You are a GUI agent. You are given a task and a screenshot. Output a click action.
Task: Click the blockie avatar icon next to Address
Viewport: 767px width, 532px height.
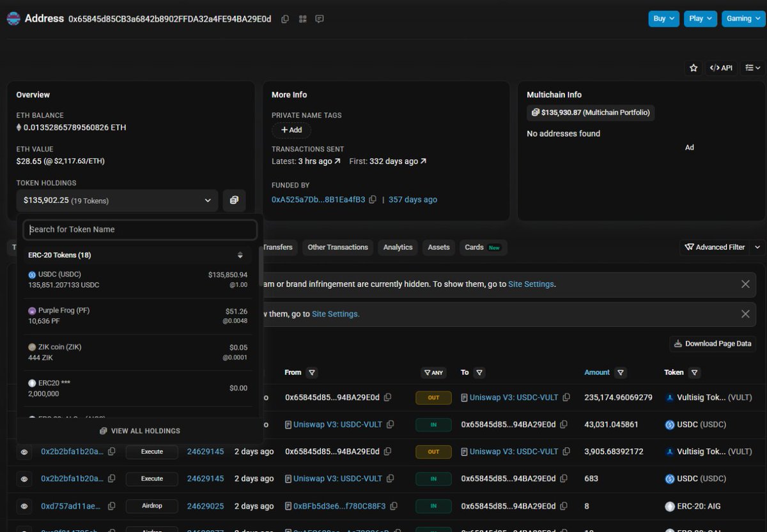click(x=13, y=19)
